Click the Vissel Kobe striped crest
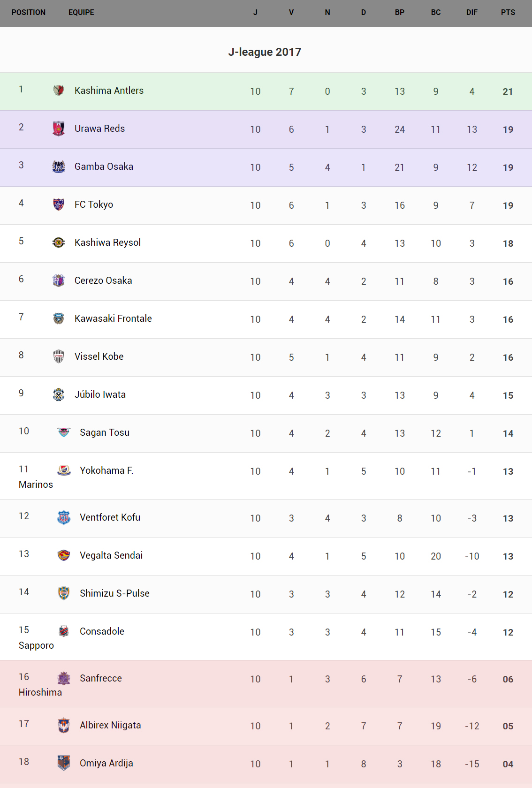The height and width of the screenshot is (788, 532). point(59,356)
